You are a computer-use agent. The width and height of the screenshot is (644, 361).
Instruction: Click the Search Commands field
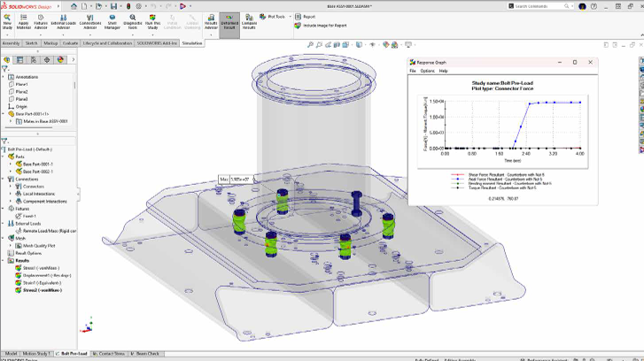pyautogui.click(x=539, y=6)
